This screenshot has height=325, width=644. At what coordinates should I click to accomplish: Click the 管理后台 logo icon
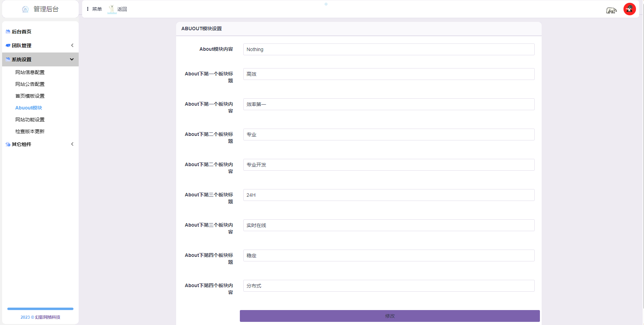25,9
